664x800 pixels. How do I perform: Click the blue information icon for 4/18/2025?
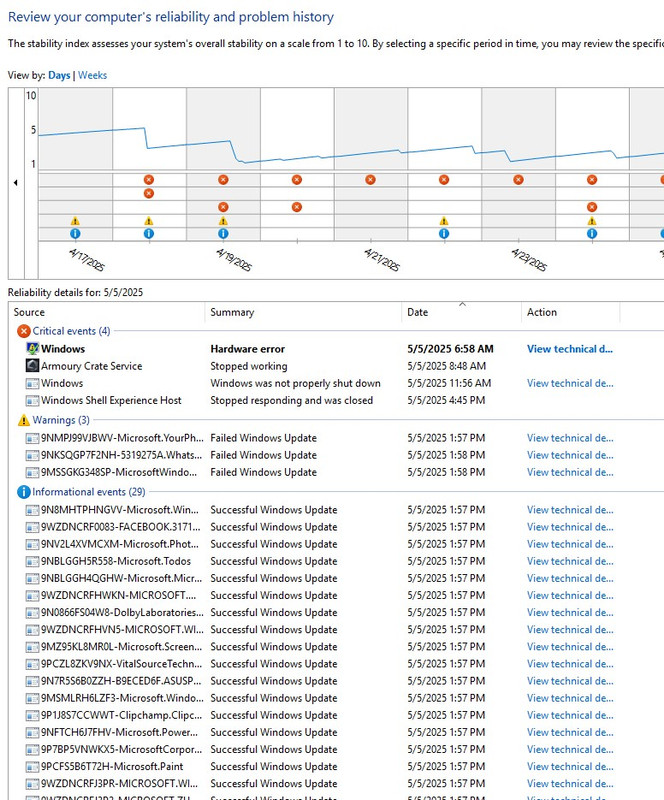coord(149,234)
